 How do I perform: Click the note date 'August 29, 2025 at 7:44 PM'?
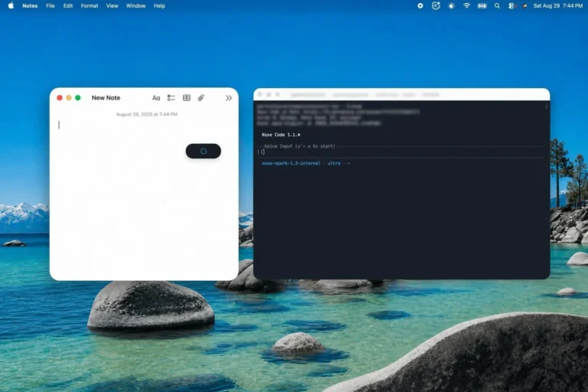(147, 114)
